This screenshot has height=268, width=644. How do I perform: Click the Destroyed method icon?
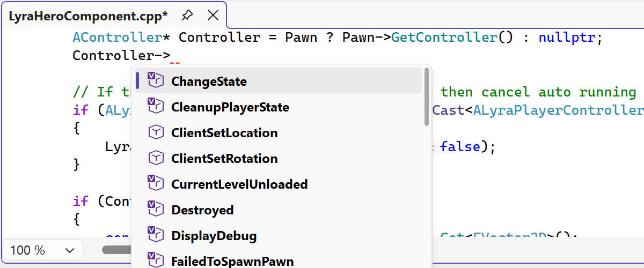(155, 210)
